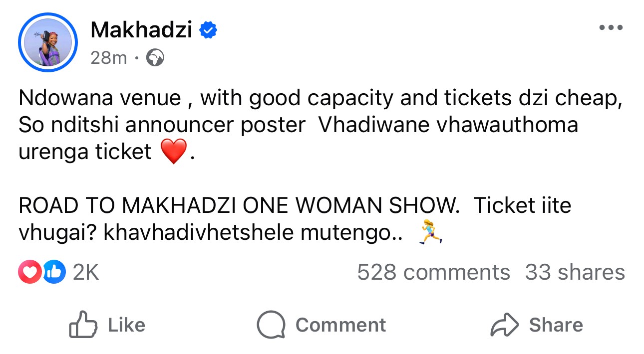The width and height of the screenshot is (644, 354).
Task: Click the speech bubble Comment icon
Action: pos(271,325)
